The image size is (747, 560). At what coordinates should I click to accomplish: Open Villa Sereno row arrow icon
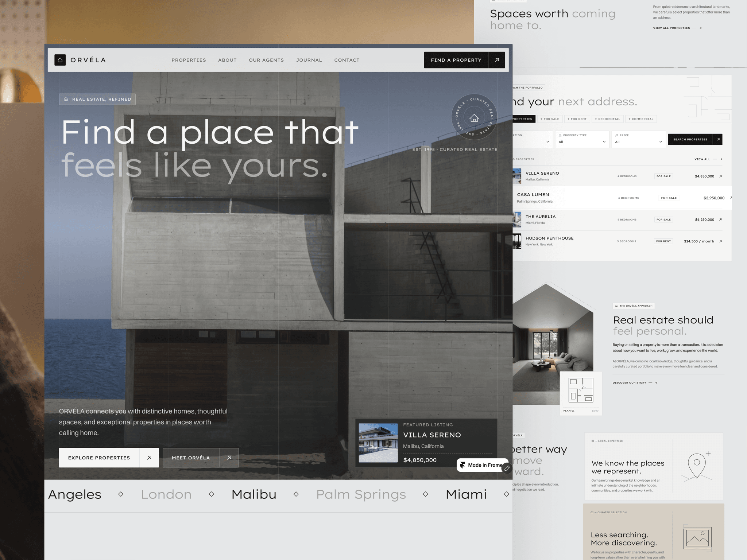pyautogui.click(x=720, y=176)
